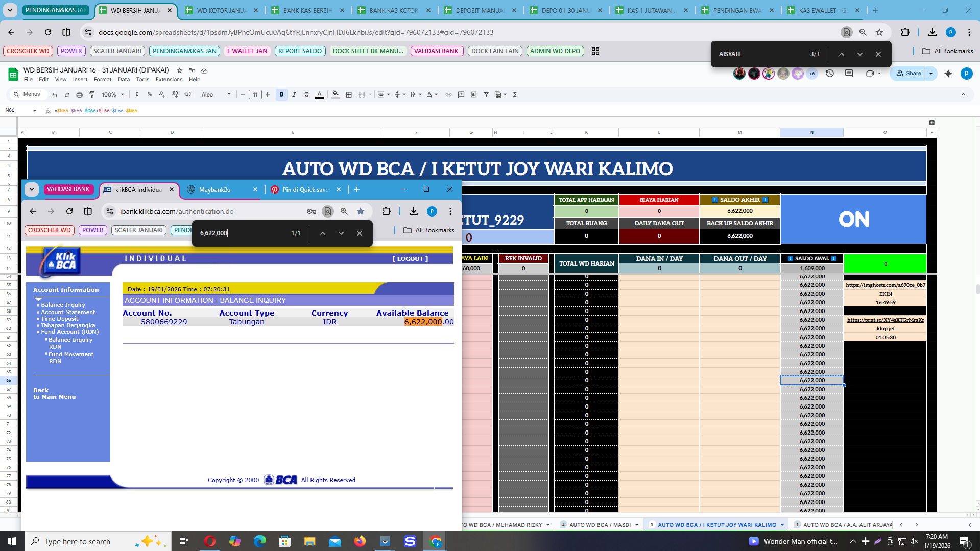
Task: Open the File menu in Google Sheets
Action: [28, 79]
